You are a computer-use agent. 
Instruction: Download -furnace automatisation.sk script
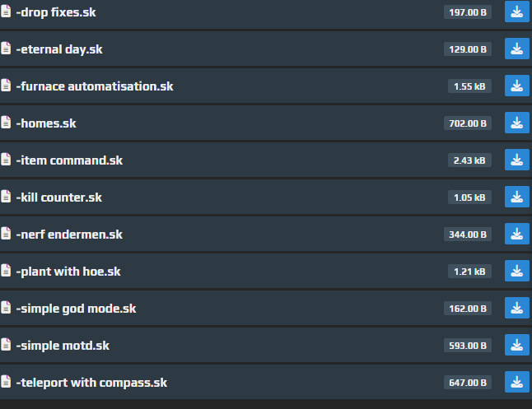(x=516, y=86)
